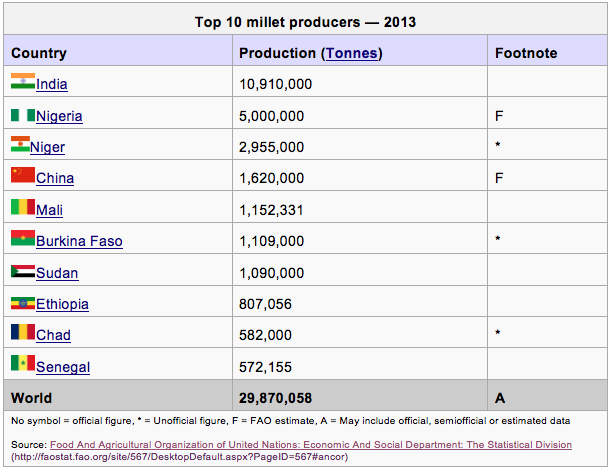Open the Senegal country link
Screen dimensions: 612x473
click(x=63, y=367)
